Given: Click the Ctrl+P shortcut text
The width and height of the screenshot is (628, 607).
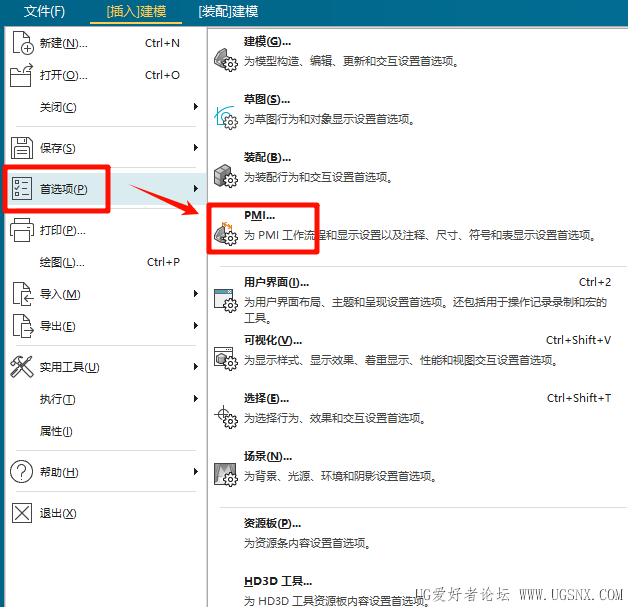Looking at the screenshot, I should (x=163, y=262).
